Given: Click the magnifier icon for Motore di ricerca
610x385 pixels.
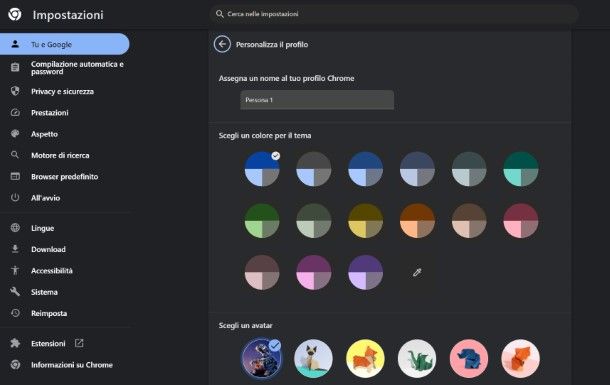Looking at the screenshot, I should tap(15, 155).
